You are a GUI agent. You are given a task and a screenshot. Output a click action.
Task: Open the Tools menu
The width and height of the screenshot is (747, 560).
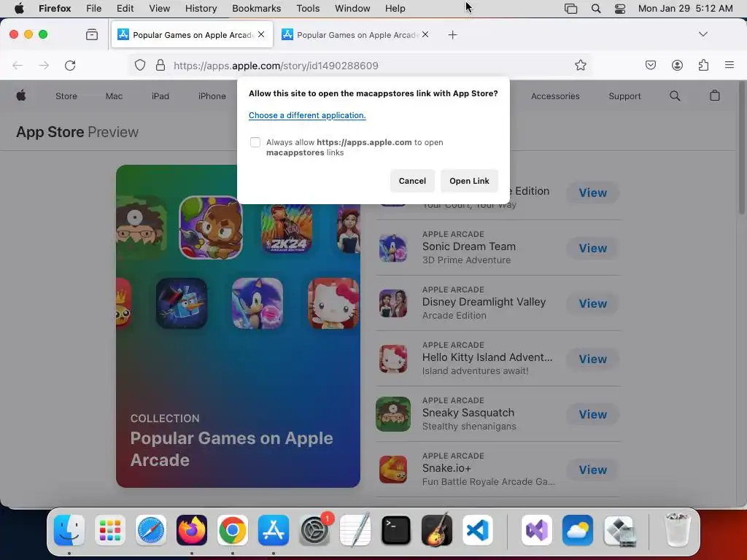click(x=308, y=9)
